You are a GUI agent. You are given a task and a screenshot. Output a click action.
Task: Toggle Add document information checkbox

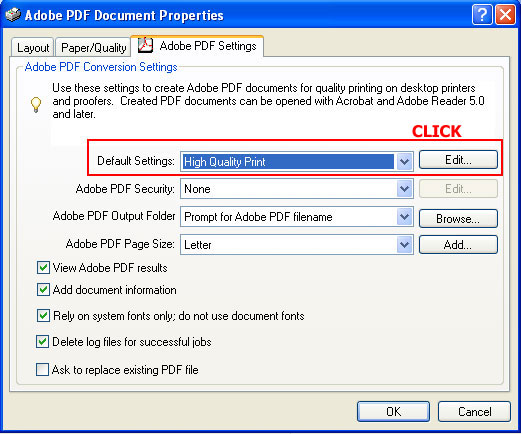(43, 290)
